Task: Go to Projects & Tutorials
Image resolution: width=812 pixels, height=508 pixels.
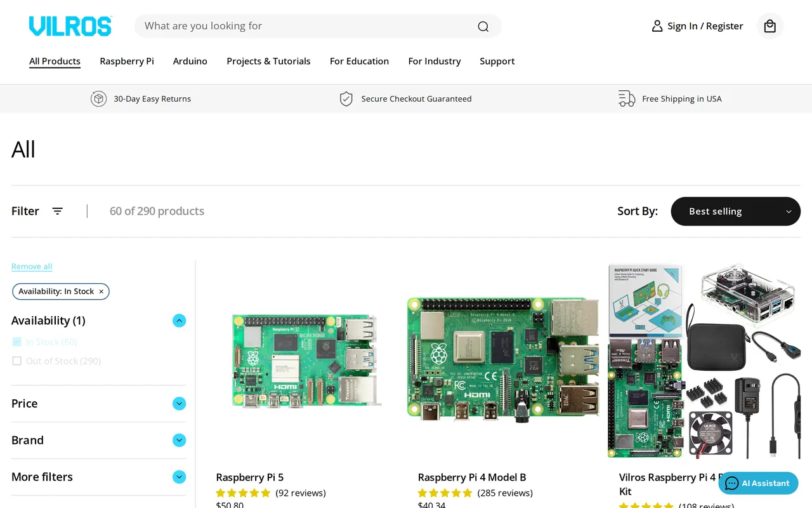Action: click(268, 61)
